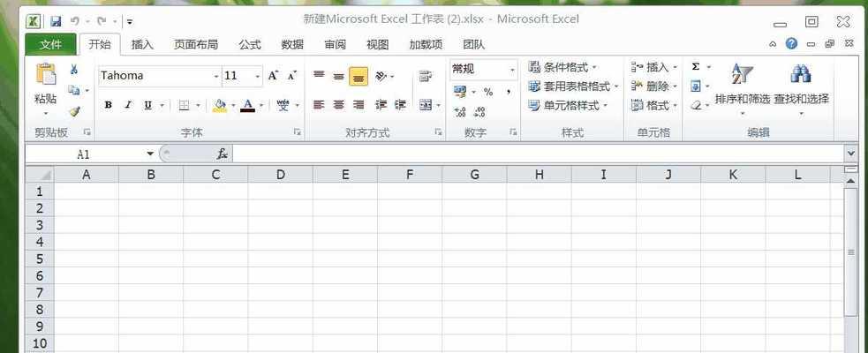
Task: Click the Copy icon
Action: tap(73, 90)
